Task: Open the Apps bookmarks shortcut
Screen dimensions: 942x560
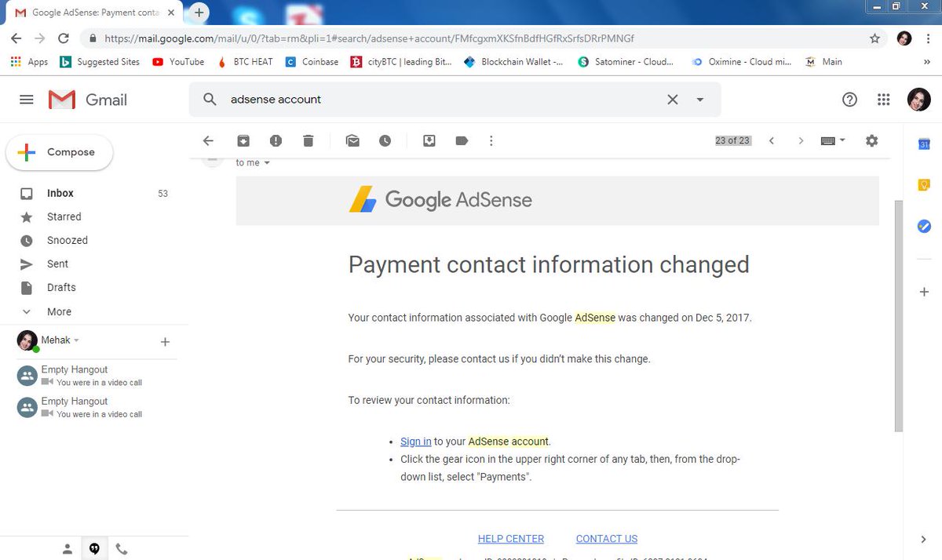Action: coord(30,62)
